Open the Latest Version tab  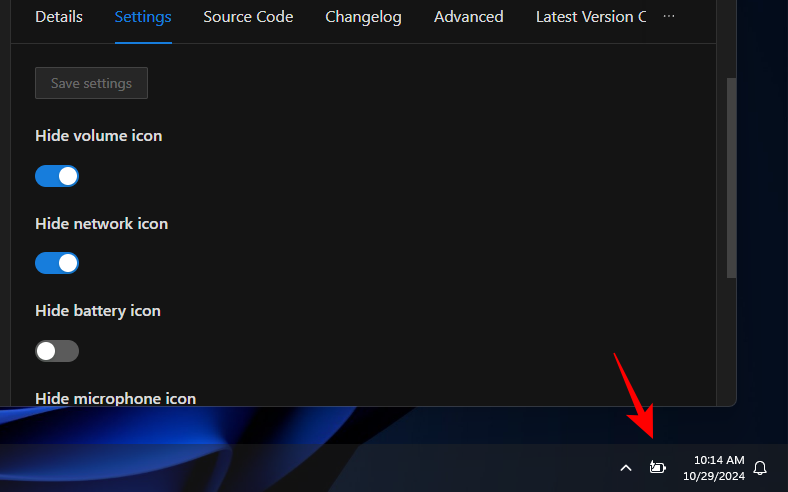[590, 17]
